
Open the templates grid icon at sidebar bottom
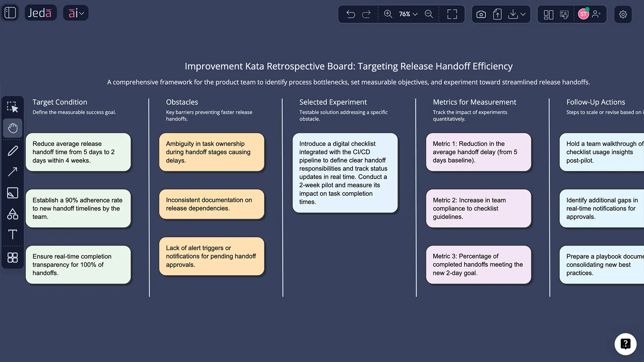(12, 257)
